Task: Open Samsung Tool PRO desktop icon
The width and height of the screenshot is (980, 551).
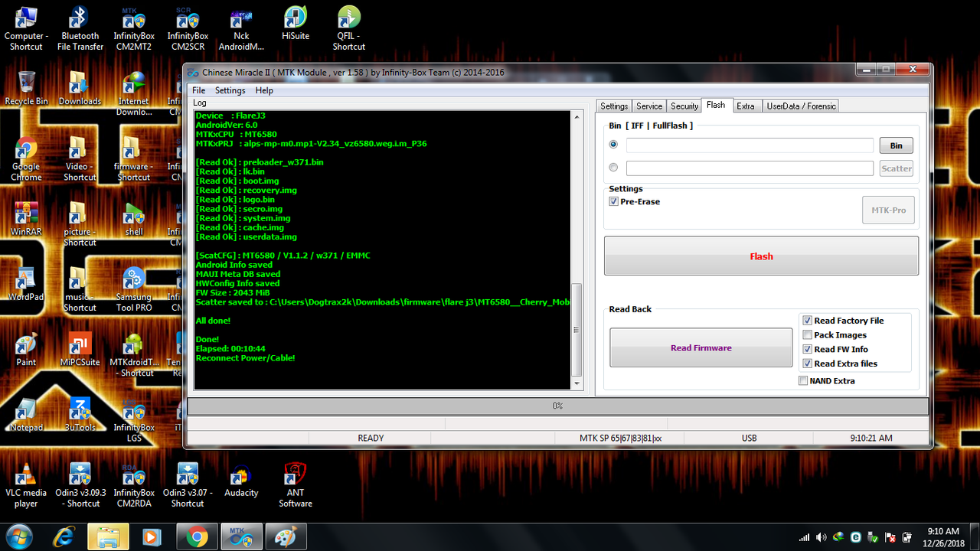Action: (134, 289)
